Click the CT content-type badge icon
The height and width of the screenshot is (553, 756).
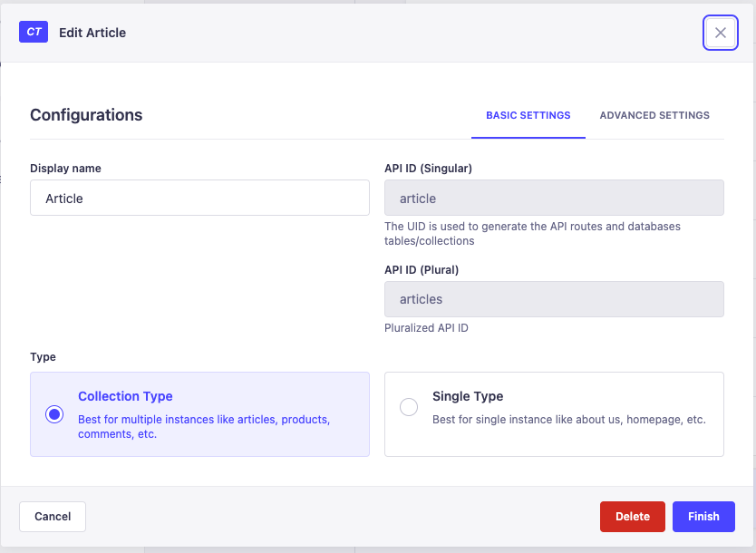[x=34, y=32]
